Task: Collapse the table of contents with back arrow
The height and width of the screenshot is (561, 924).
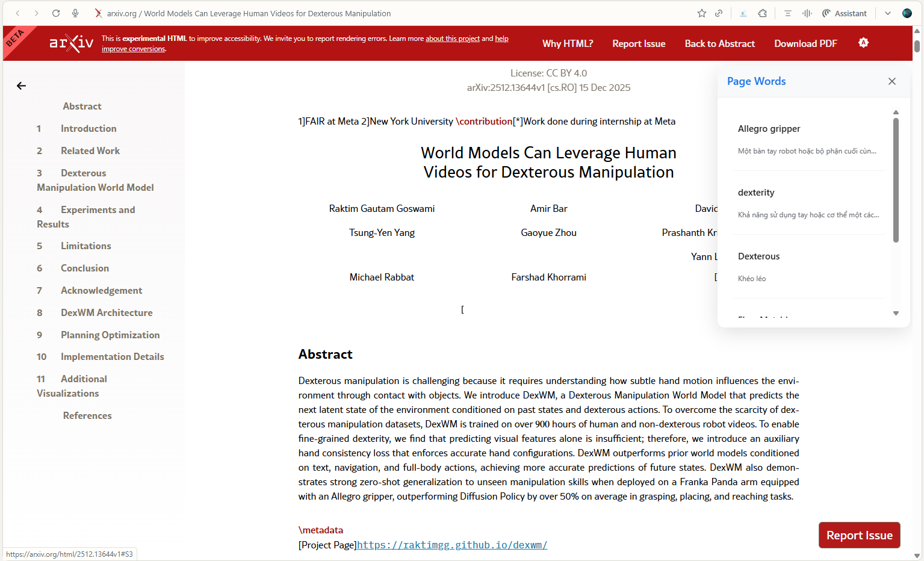Action: coord(21,86)
